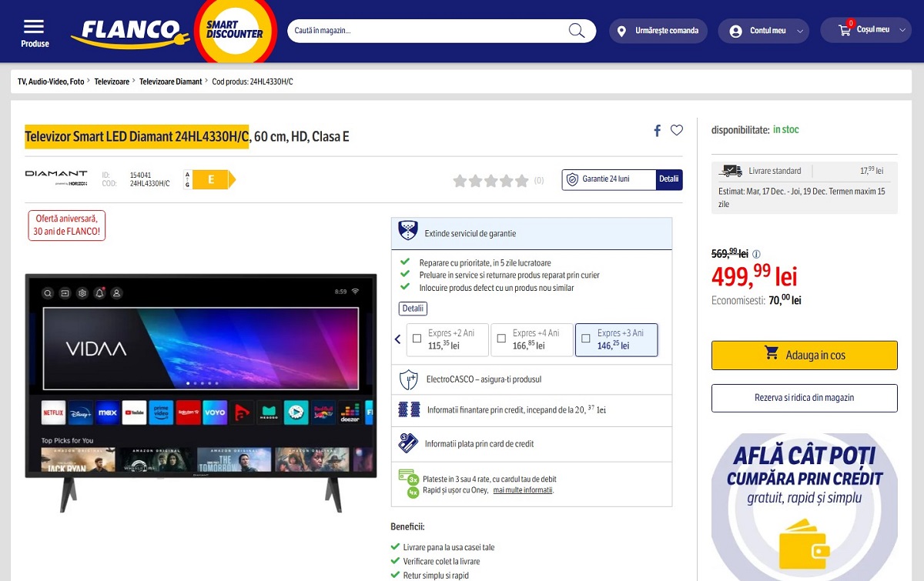Click the Garantie 24 luni shield icon
Viewport: 924px width, 581px height.
[571, 179]
